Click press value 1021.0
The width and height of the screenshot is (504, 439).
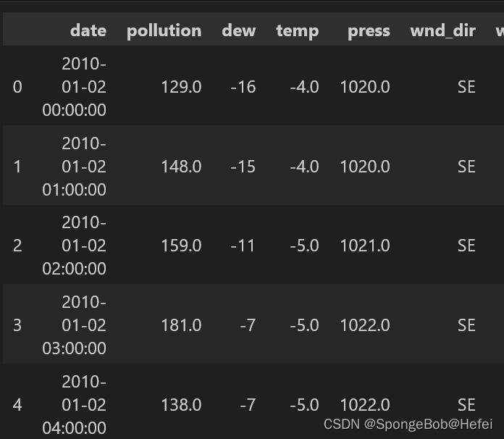click(365, 246)
